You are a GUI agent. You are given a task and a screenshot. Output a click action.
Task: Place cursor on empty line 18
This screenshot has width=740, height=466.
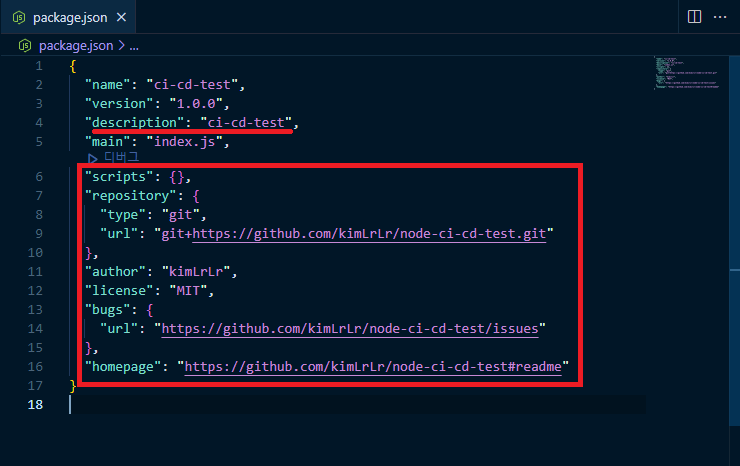tap(357, 405)
